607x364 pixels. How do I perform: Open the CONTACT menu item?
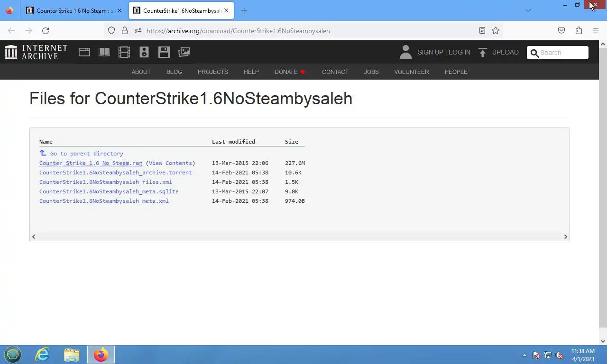(335, 72)
